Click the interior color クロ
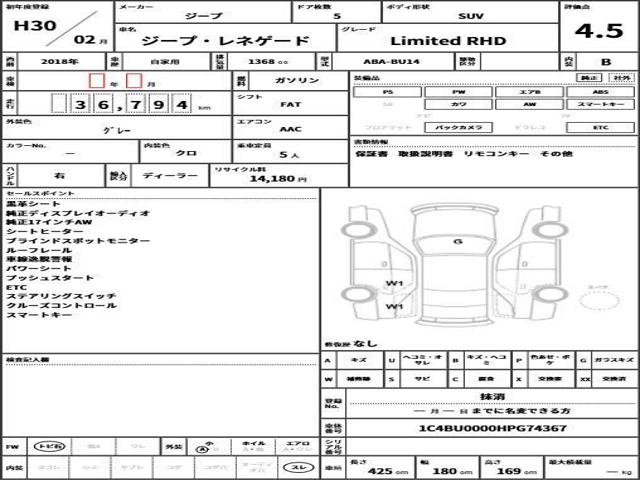The height and width of the screenshot is (480, 640). click(x=186, y=153)
